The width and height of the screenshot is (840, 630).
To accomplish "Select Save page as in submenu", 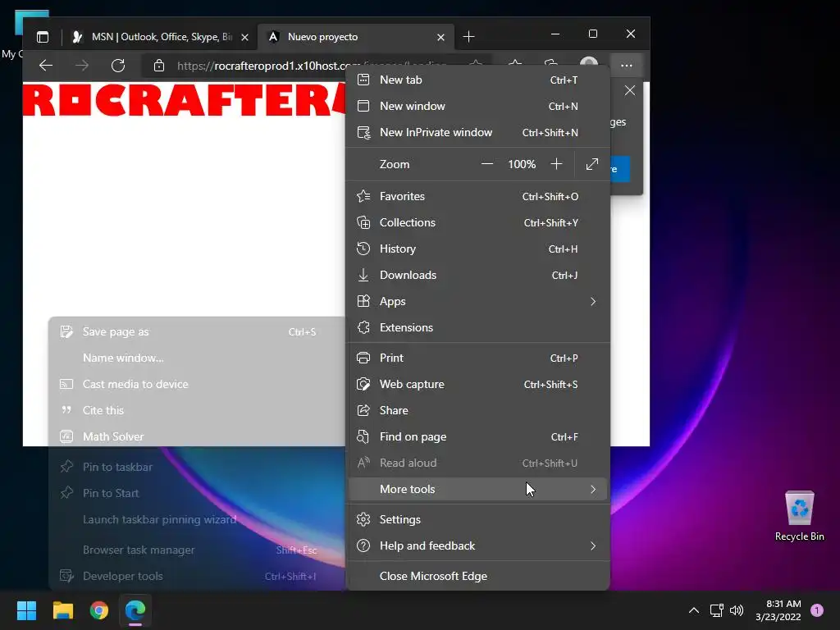I will click(x=197, y=331).
